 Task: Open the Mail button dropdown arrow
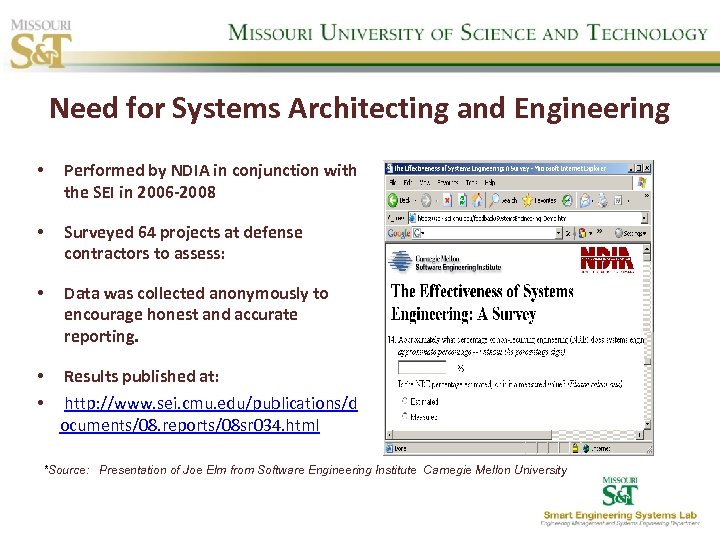[593, 201]
